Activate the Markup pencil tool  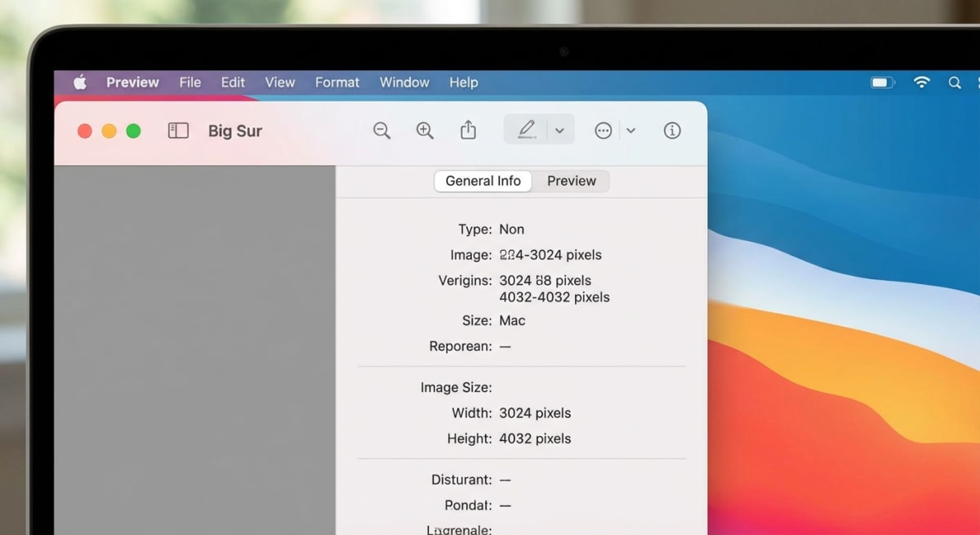click(x=528, y=129)
